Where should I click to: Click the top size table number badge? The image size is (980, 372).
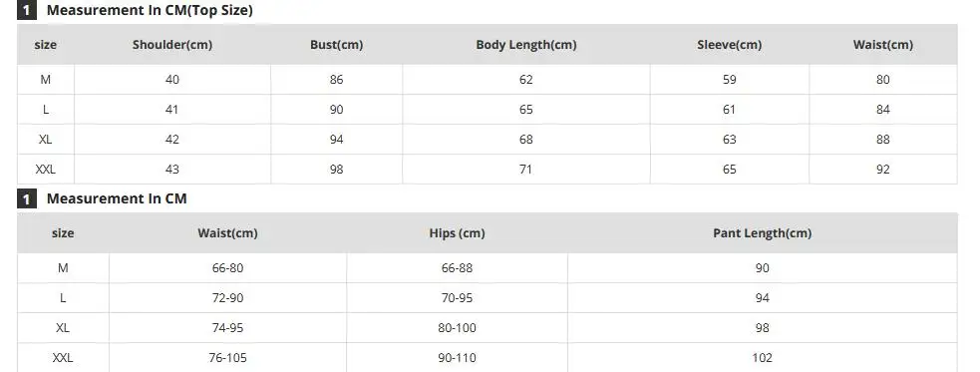[26, 10]
